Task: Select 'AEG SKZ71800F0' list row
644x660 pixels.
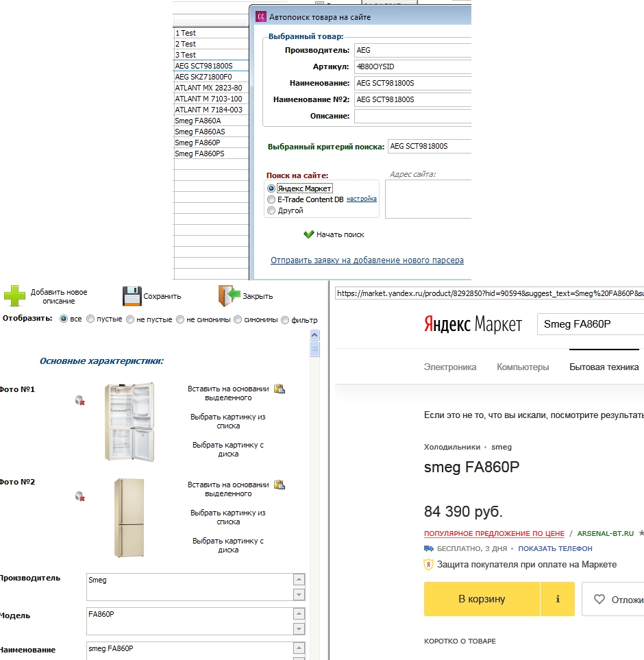Action: pyautogui.click(x=211, y=77)
